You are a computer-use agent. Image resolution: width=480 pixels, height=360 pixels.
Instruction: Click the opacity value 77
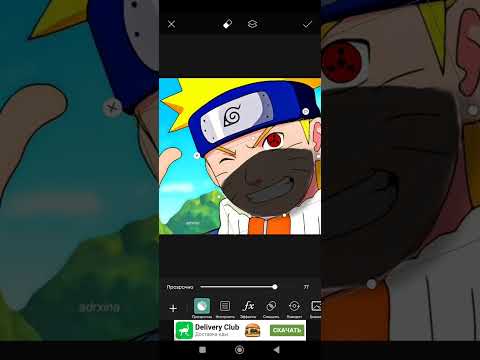click(x=306, y=287)
